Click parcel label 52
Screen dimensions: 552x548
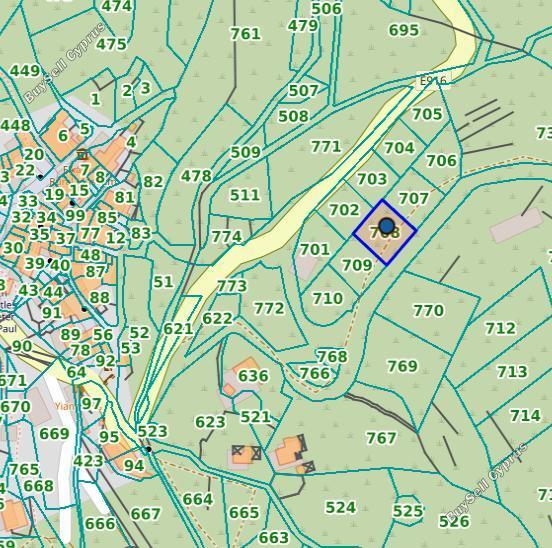coord(139,333)
